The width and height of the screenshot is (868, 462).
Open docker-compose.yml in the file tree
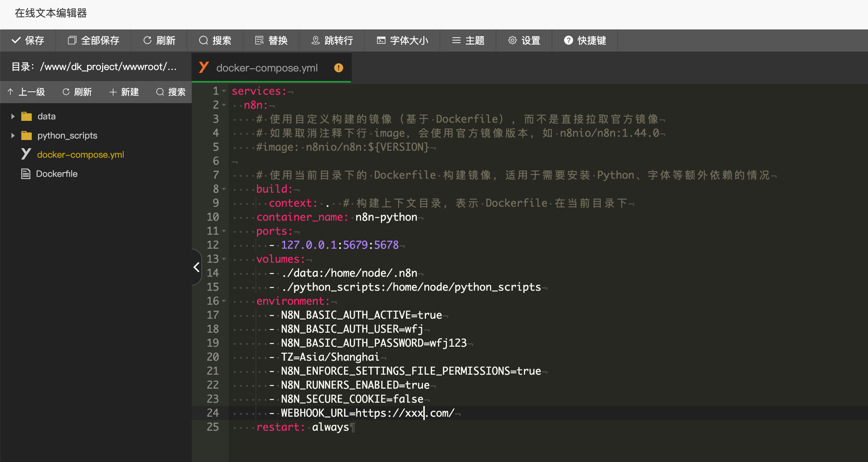(80, 155)
